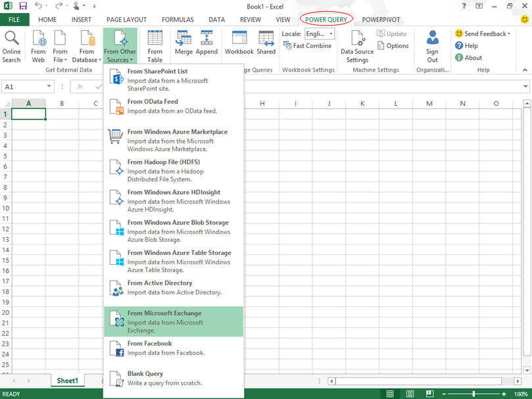The width and height of the screenshot is (532, 399).
Task: Click the Update button
Action: pos(391,34)
